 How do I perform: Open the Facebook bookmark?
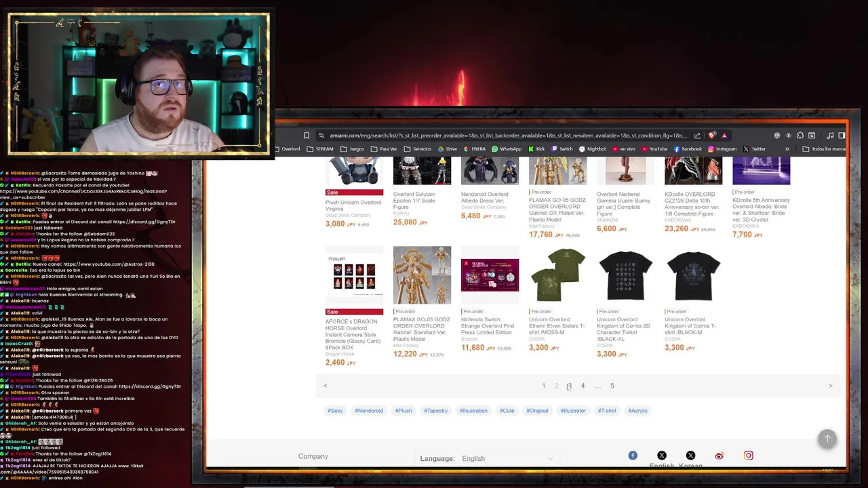pos(688,149)
